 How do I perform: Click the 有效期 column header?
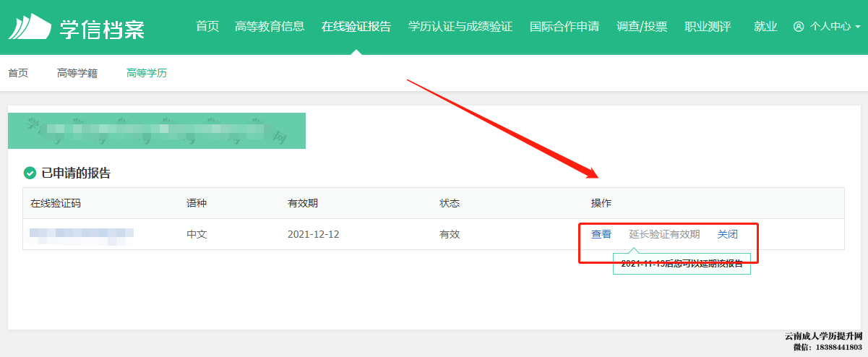pos(303,203)
